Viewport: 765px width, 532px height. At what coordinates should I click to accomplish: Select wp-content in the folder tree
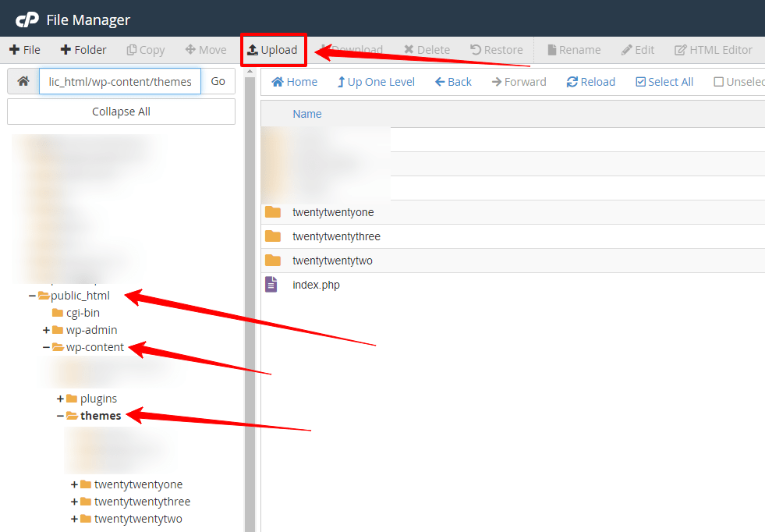tap(95, 347)
